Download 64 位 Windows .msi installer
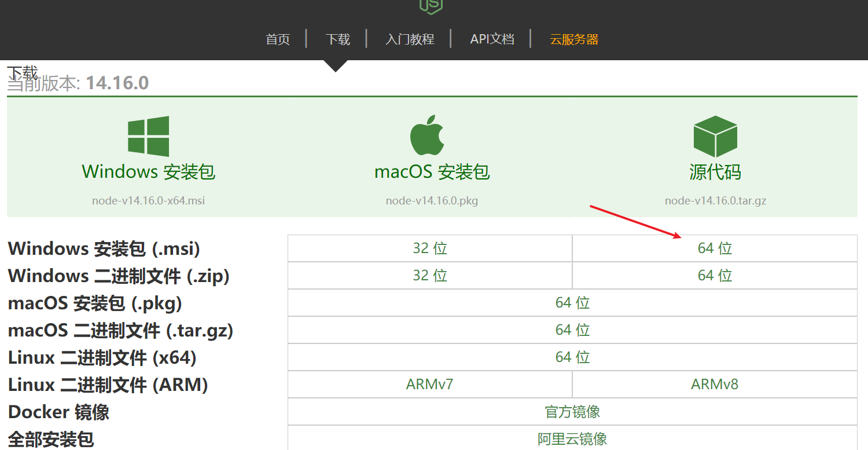The image size is (868, 450). pyautogui.click(x=715, y=248)
